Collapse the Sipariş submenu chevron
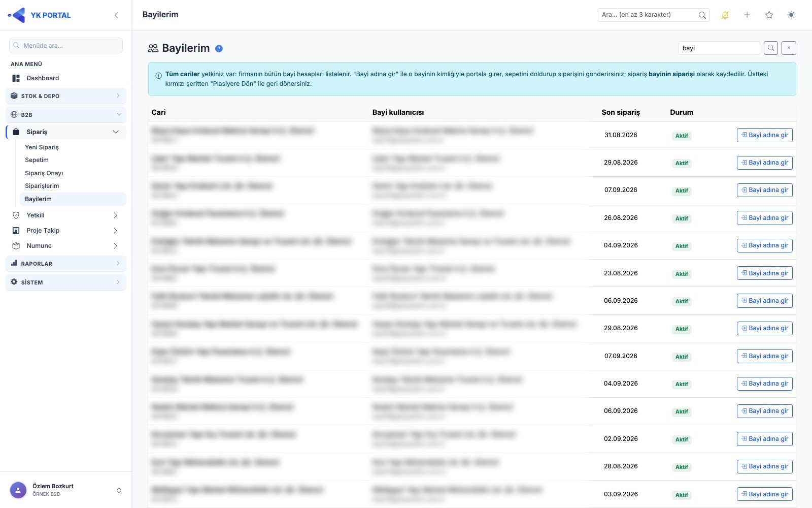812x508 pixels. click(116, 132)
